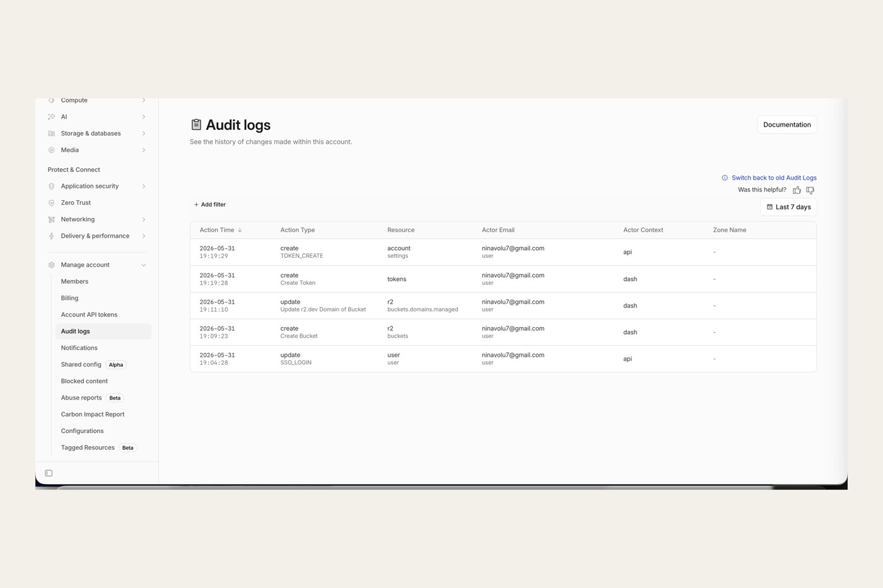Open Account API tokens
The width and height of the screenshot is (883, 588).
(x=89, y=314)
